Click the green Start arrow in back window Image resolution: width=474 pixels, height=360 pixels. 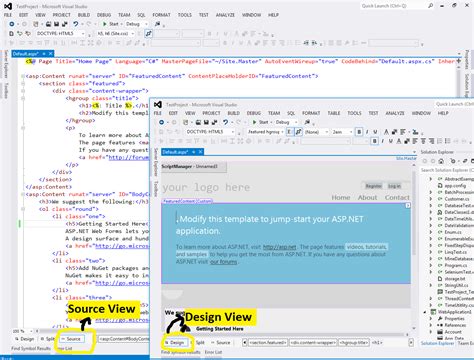pyautogui.click(x=105, y=24)
